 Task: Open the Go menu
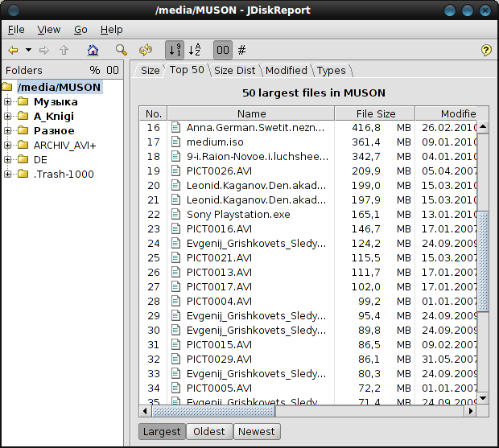click(80, 30)
